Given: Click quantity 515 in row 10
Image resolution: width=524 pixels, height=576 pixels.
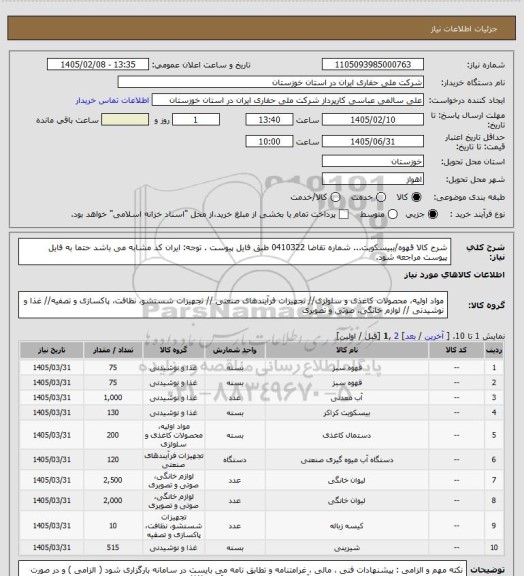Looking at the screenshot, I should click(113, 548).
